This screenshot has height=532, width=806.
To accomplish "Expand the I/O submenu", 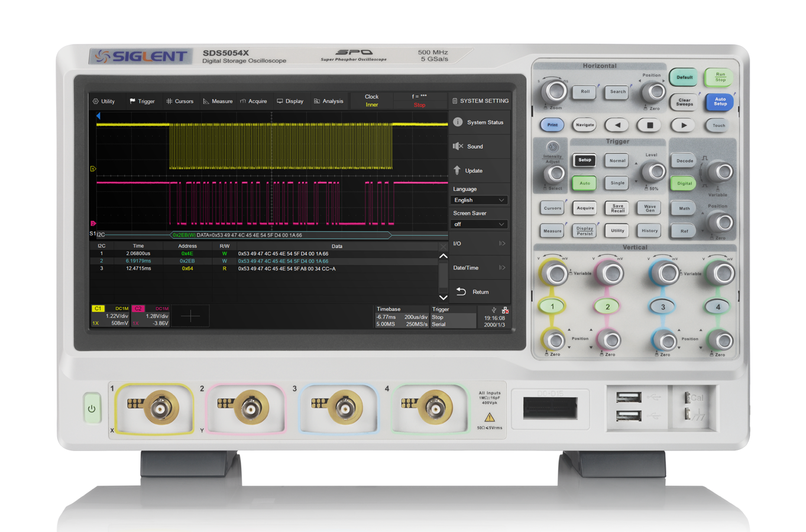I will click(478, 244).
